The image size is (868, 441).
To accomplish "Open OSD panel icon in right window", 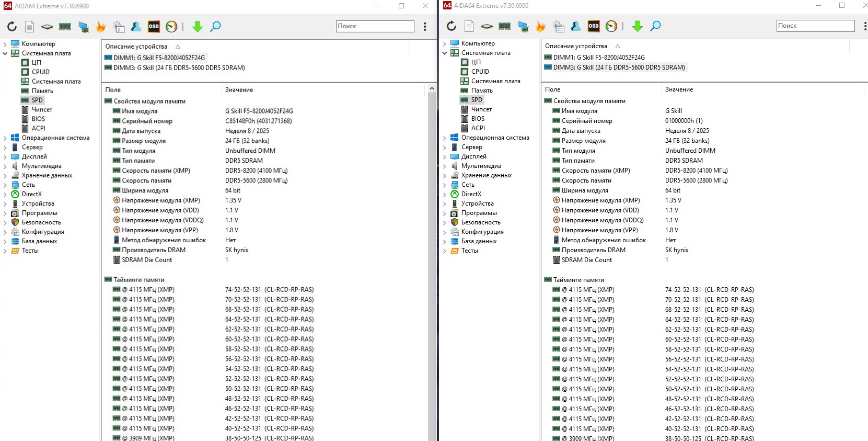I will 594,26.
